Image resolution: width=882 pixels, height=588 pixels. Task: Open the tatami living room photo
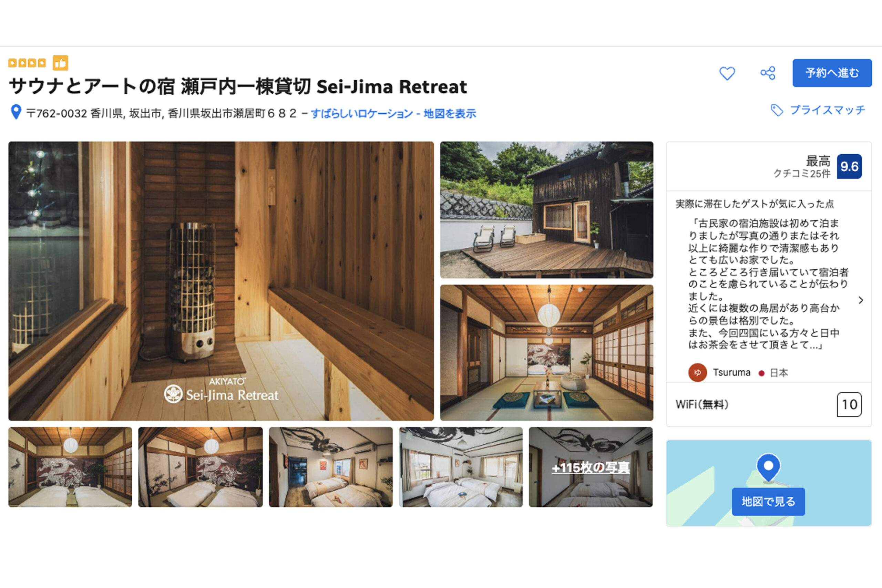[x=546, y=352]
